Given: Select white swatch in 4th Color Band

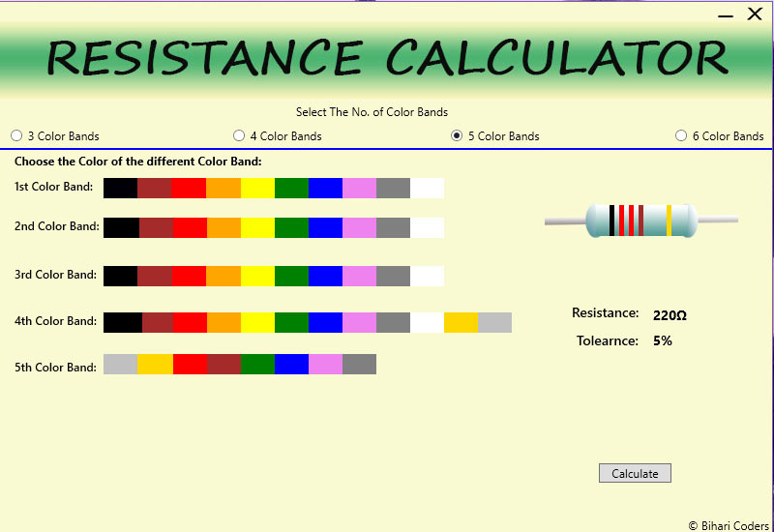Looking at the screenshot, I should click(427, 322).
